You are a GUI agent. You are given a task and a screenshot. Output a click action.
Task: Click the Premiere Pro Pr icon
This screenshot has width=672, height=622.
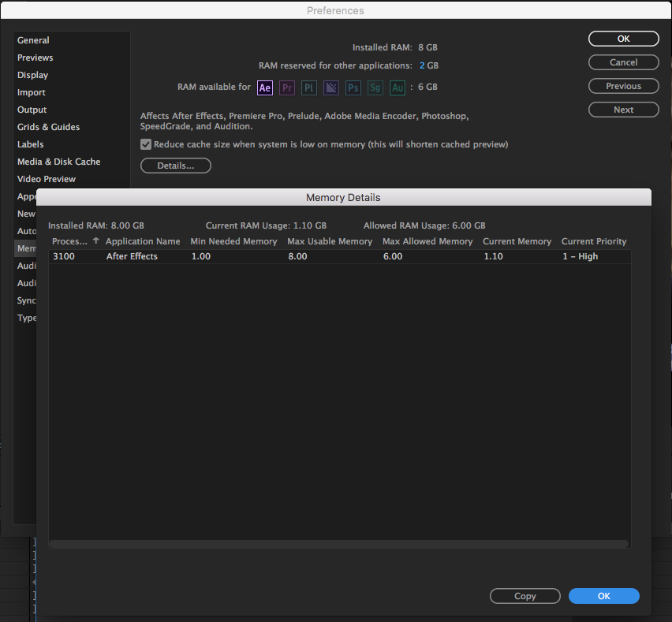[287, 88]
